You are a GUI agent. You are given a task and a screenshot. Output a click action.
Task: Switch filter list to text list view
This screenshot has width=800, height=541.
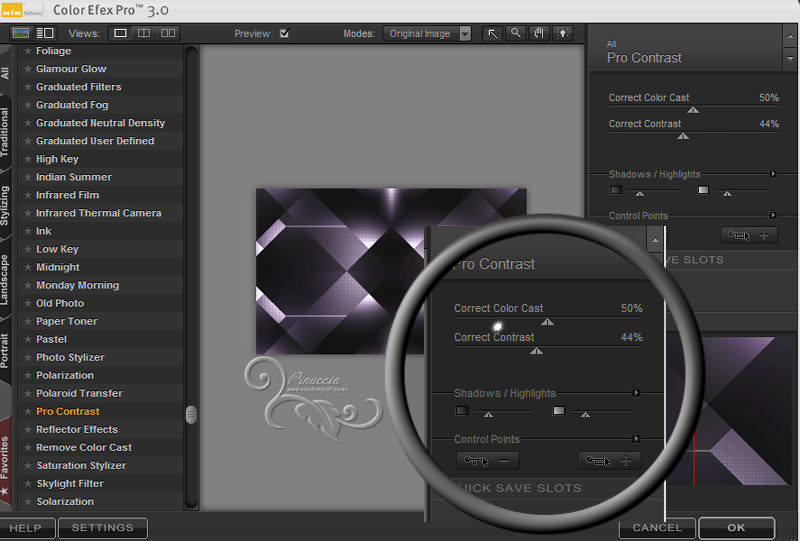click(45, 33)
